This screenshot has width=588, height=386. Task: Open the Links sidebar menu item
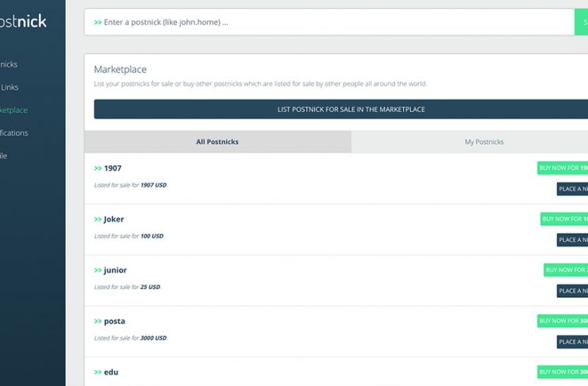tap(10, 87)
